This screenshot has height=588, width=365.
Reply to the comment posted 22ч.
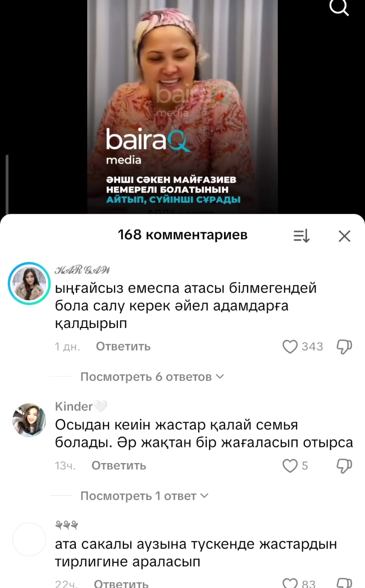[x=121, y=584]
